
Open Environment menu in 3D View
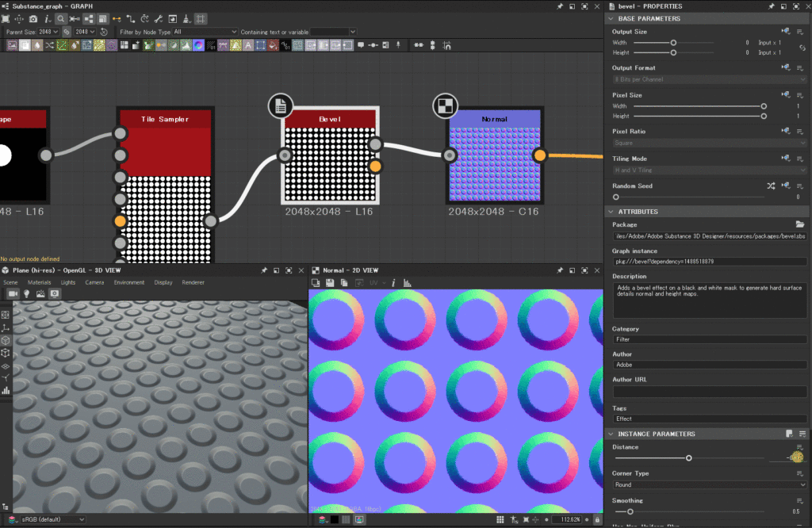click(x=129, y=283)
